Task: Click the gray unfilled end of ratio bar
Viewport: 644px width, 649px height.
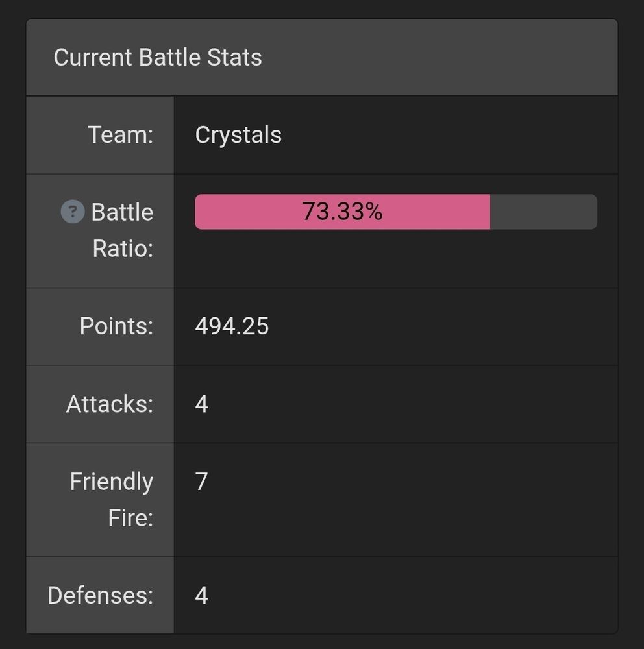Action: (543, 212)
